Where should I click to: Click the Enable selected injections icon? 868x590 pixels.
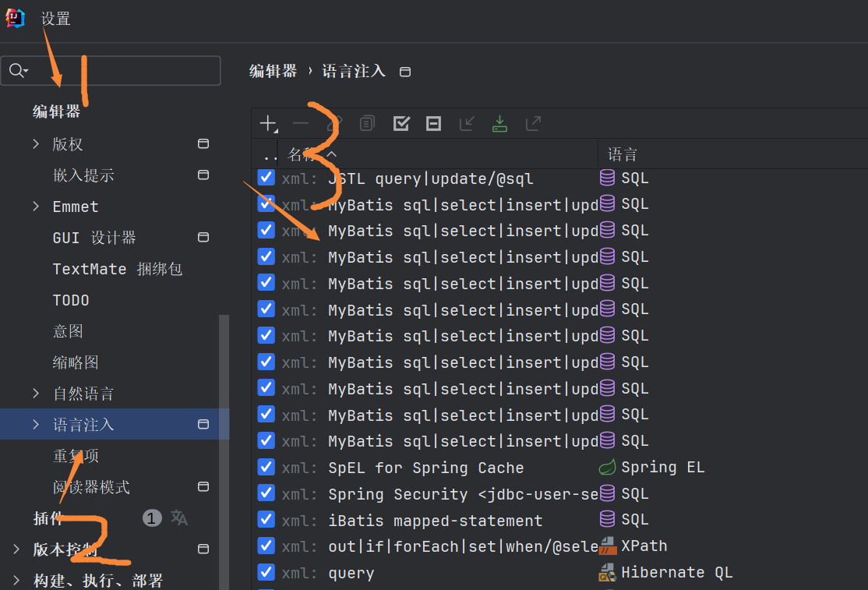point(400,123)
